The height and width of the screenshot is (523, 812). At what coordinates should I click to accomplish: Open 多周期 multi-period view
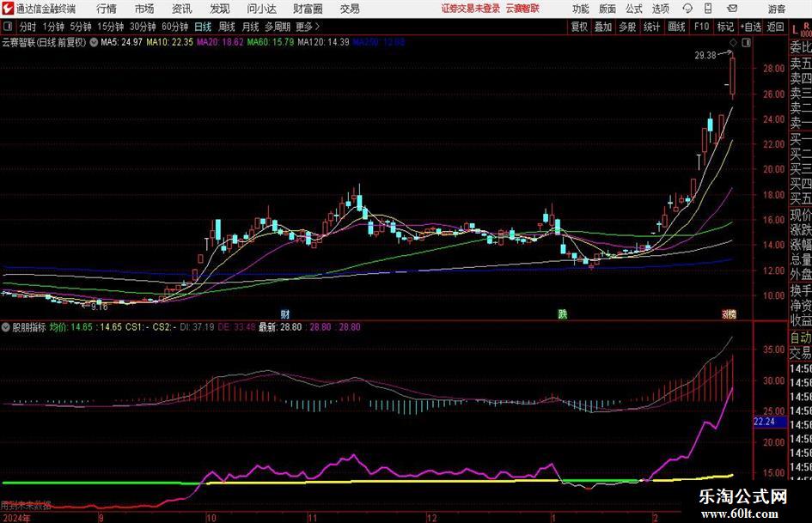278,27
